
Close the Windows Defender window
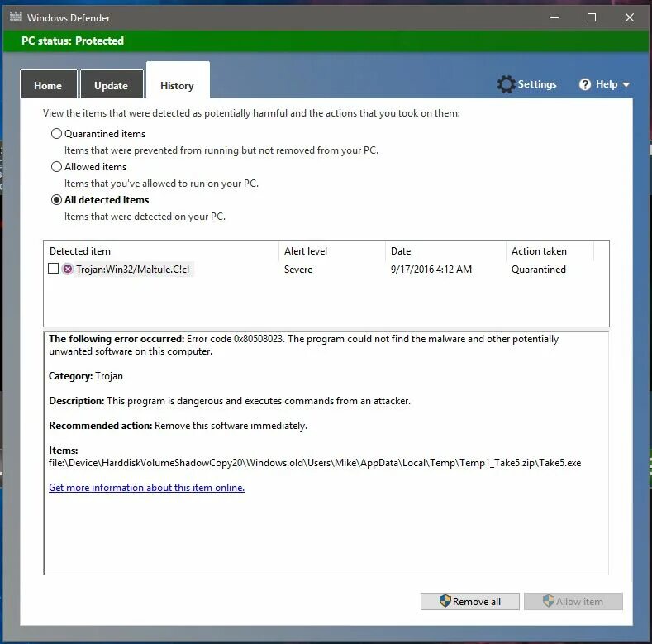coord(630,17)
